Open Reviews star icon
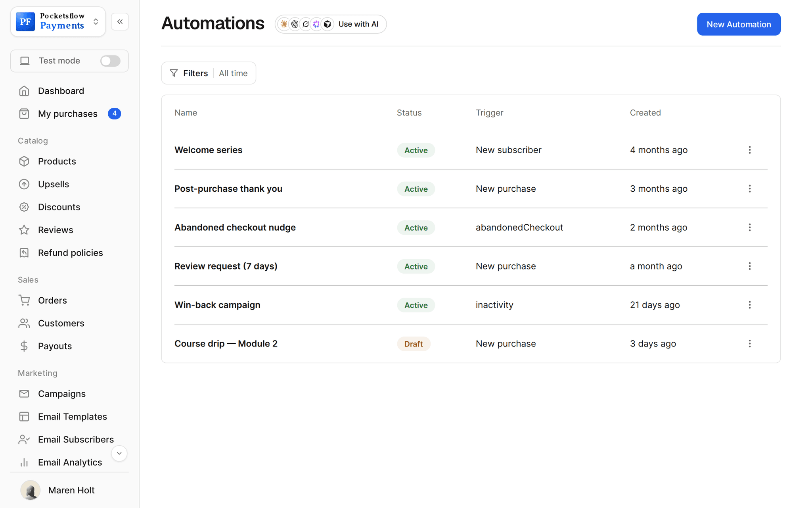The image size is (812, 508). coord(24,230)
